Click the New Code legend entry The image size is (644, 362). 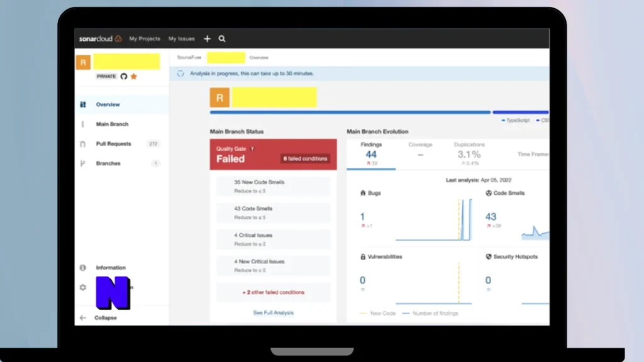(378, 313)
